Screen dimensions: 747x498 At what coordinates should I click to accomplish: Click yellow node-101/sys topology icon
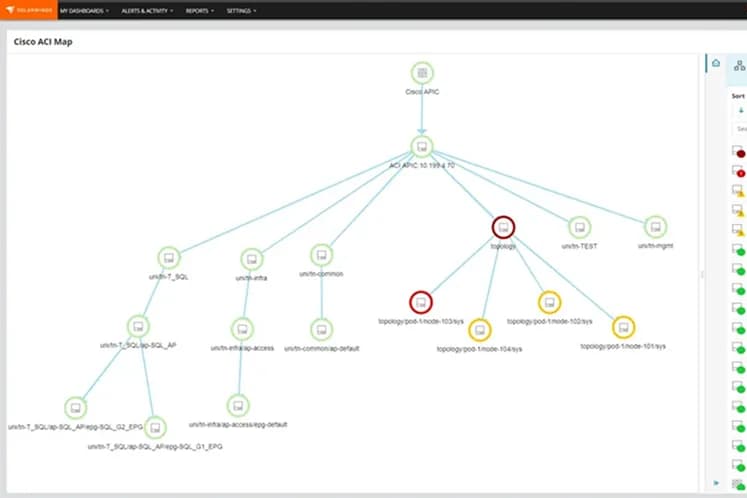(x=623, y=327)
